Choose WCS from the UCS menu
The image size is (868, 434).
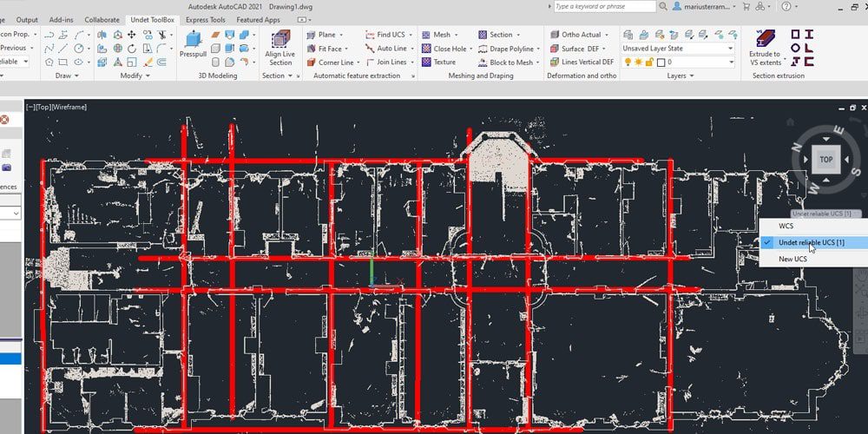786,226
